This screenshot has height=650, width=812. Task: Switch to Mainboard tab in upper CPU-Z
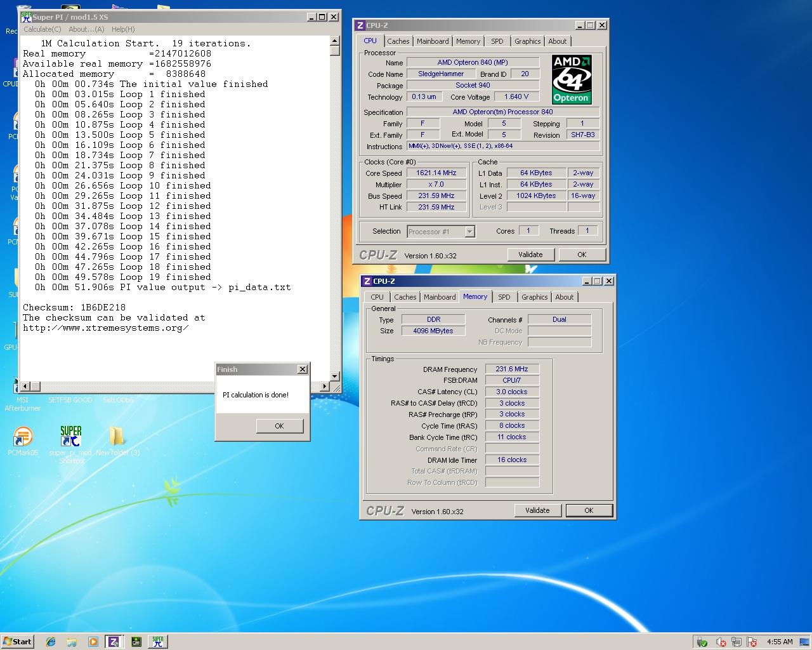click(433, 41)
